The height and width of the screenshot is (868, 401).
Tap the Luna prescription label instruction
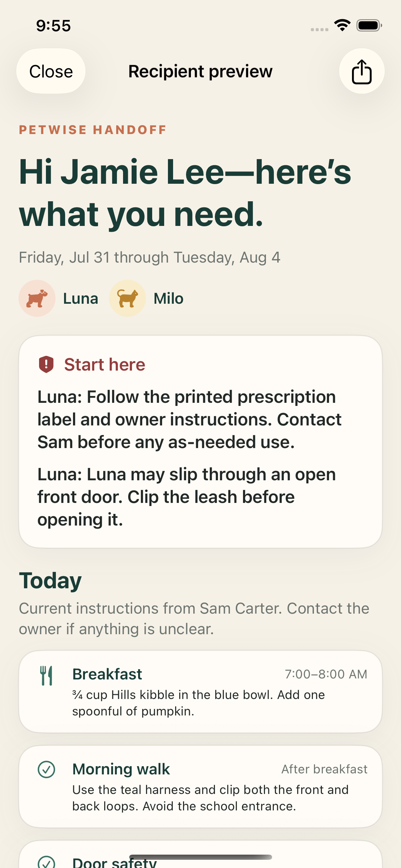(190, 419)
